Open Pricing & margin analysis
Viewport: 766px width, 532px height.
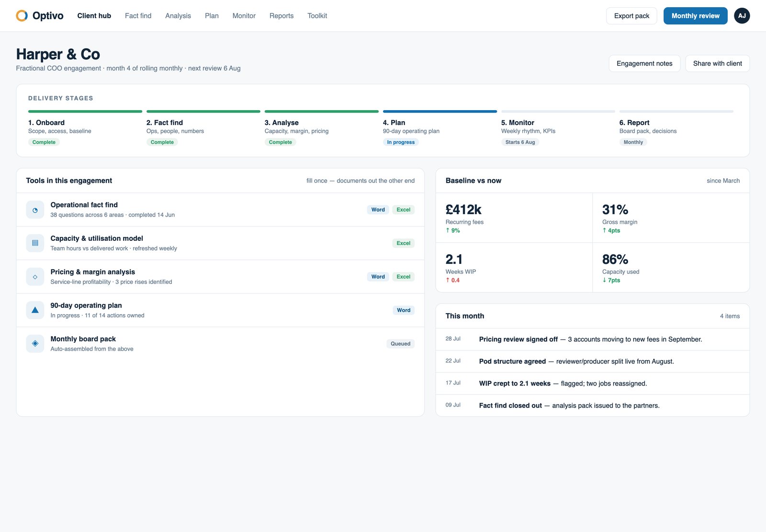tap(220, 277)
